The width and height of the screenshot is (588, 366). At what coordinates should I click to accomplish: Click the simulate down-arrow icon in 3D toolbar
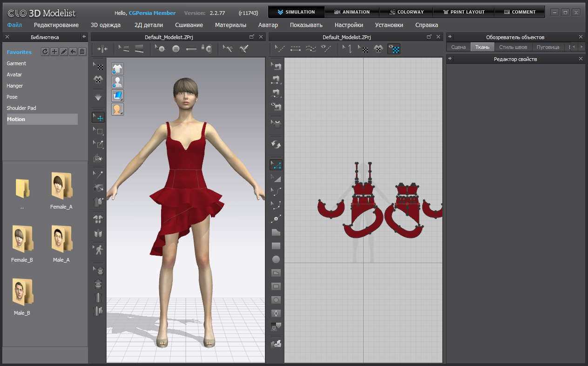[x=98, y=97]
